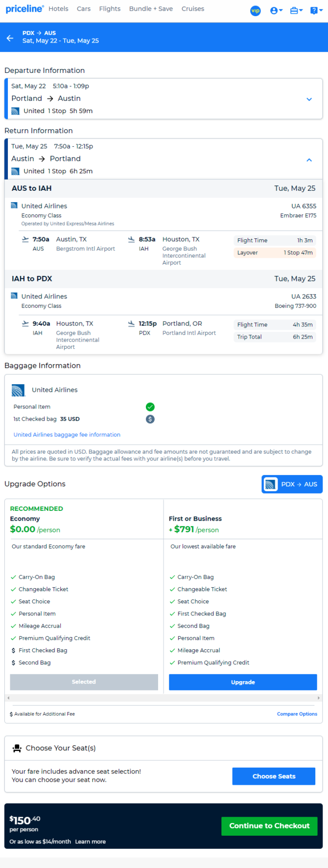
Task: Click the dollar icon beside 1st Checked bag
Action: [150, 419]
